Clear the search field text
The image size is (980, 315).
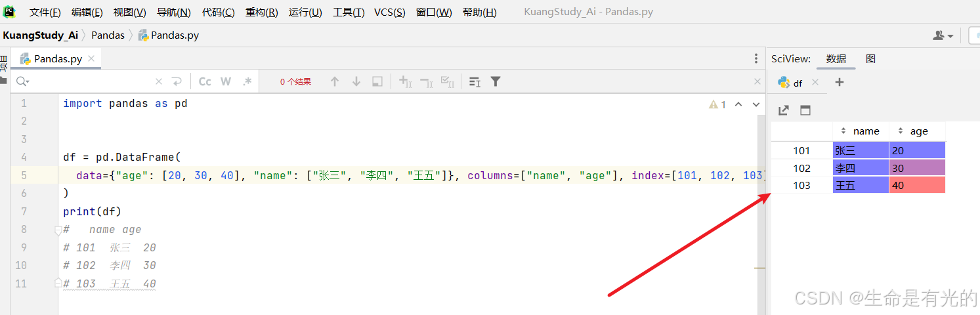click(158, 81)
